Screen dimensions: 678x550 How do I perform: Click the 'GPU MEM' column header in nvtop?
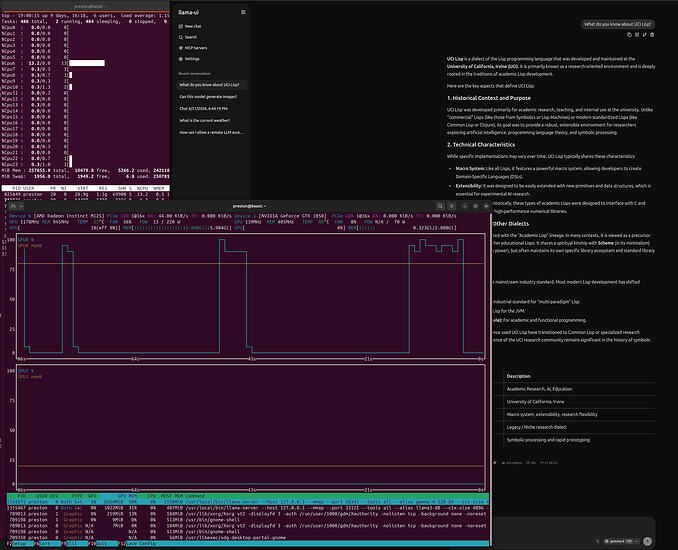point(127,496)
